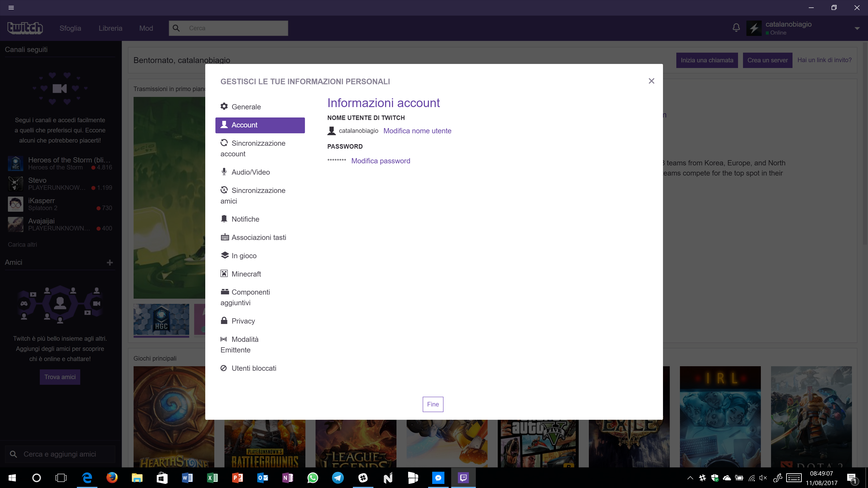Click the search magnifier icon
The image size is (868, 488).
(176, 28)
